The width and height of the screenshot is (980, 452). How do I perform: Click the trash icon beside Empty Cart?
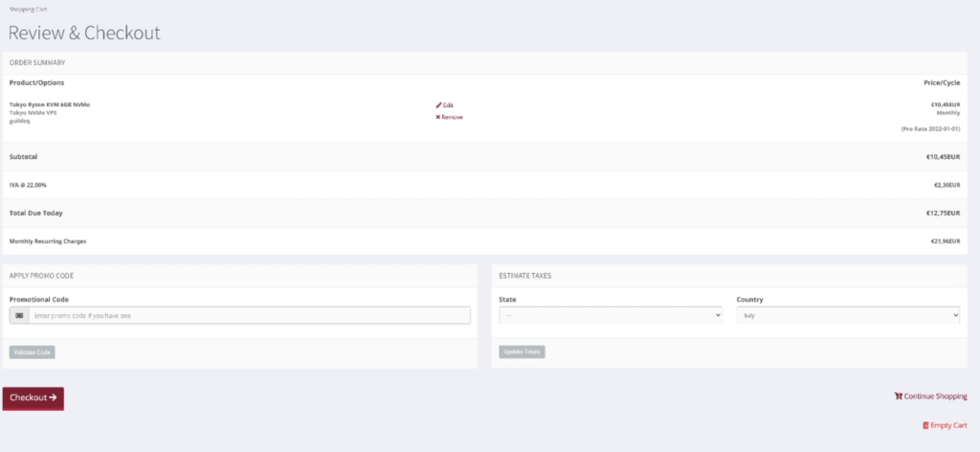tap(925, 426)
